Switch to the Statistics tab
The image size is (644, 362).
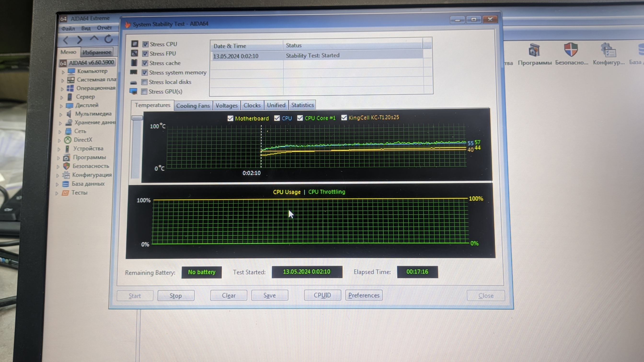(x=302, y=105)
